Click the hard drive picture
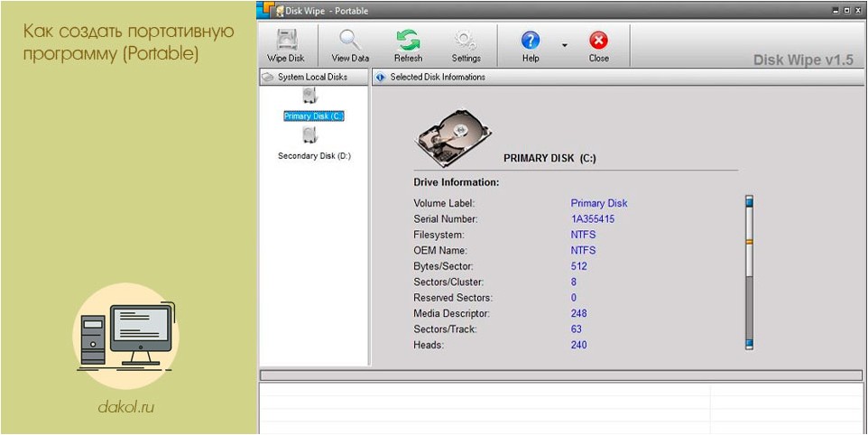This screenshot has width=868, height=435. 453,138
